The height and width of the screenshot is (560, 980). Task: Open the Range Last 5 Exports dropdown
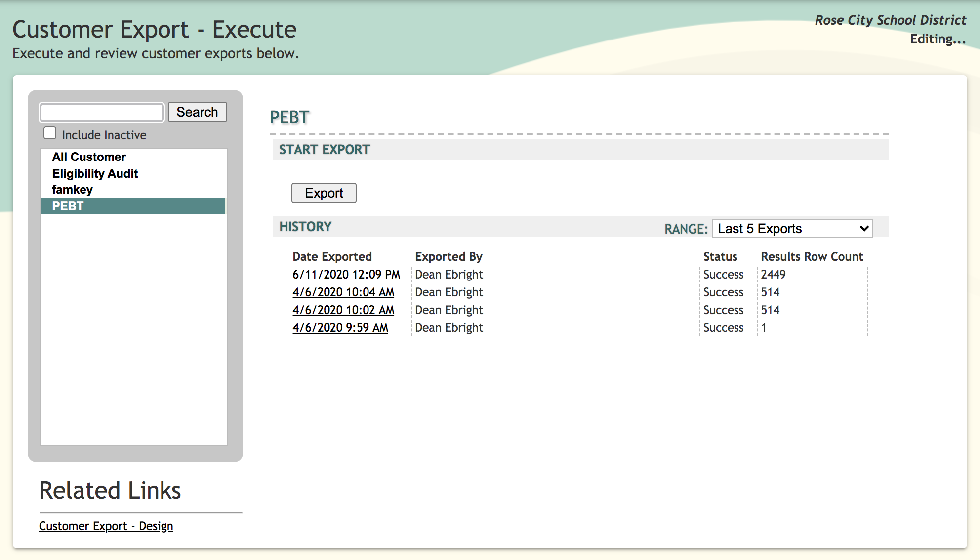pos(792,229)
